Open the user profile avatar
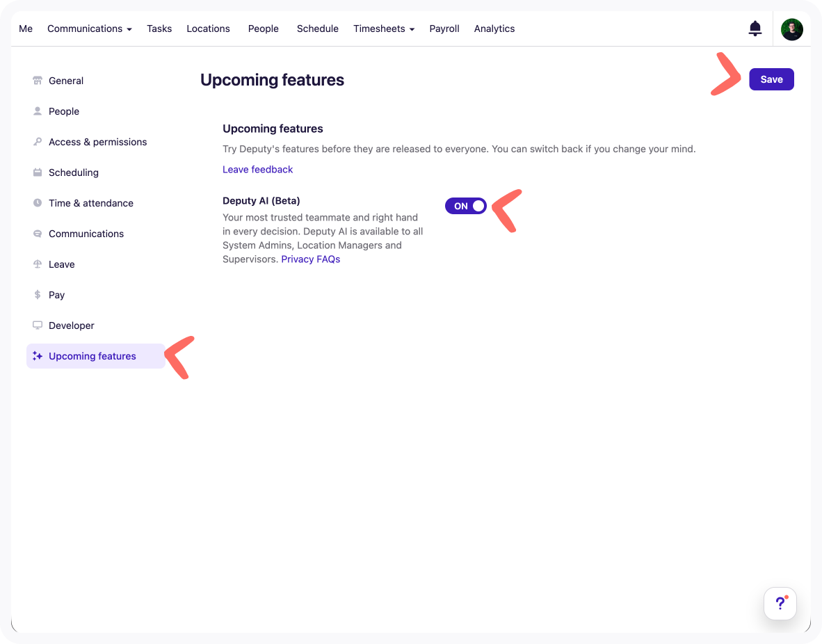This screenshot has width=822, height=644. click(791, 29)
